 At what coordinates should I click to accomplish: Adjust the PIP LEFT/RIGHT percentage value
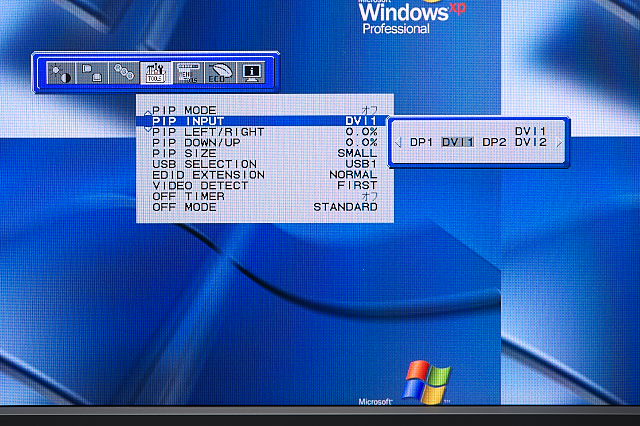pos(361,131)
